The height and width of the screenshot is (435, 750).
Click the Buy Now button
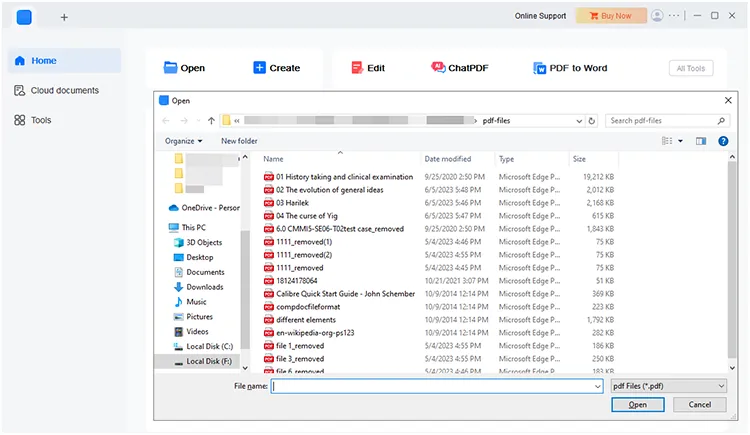pyautogui.click(x=611, y=16)
